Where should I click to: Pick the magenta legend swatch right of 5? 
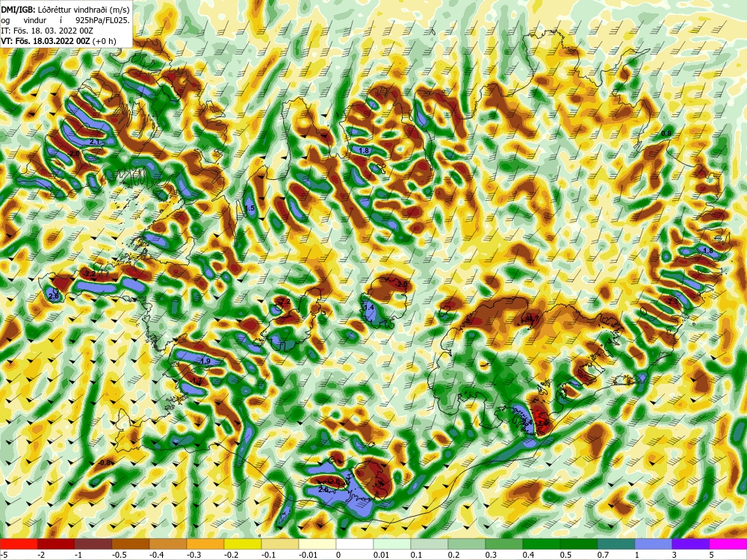728,544
